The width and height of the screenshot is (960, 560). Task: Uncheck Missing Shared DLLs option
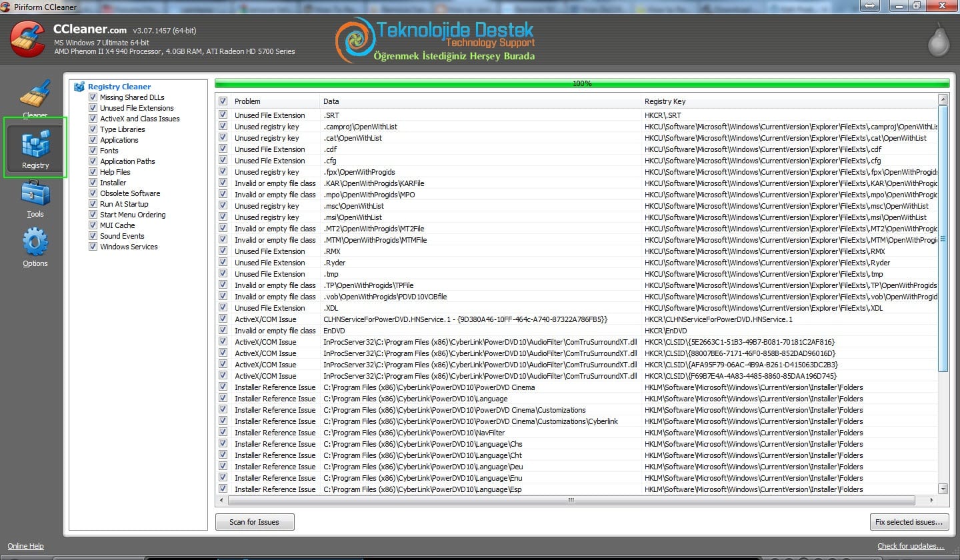tap(93, 97)
